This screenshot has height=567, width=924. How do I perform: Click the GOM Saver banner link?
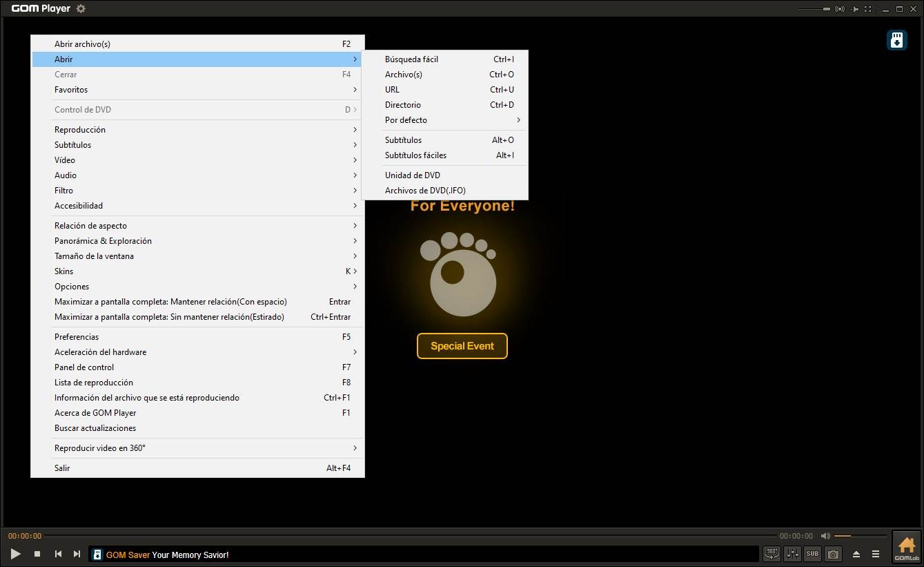pos(167,555)
